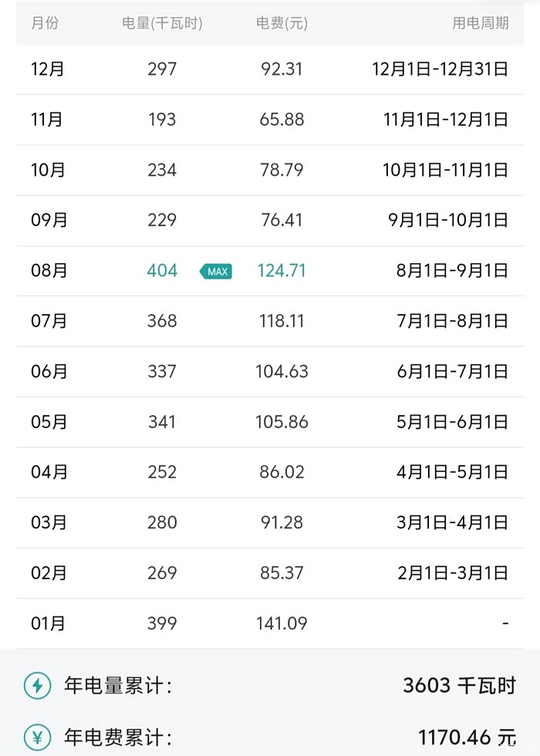This screenshot has width=540, height=756.
Task: Click the 3603 千瓦时 total
Action: tap(459, 685)
